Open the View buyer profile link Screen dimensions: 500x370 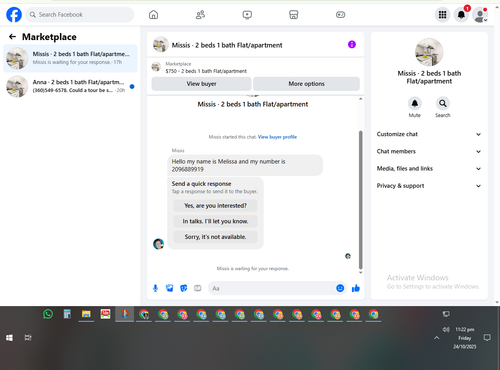[277, 137]
